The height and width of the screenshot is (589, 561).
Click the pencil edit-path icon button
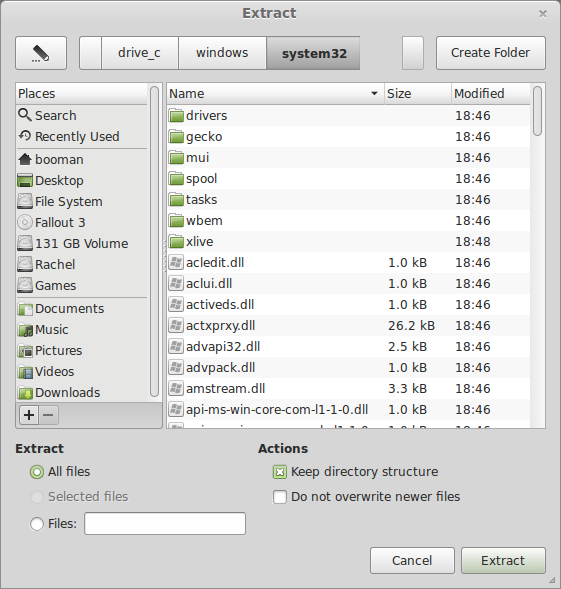[41, 53]
